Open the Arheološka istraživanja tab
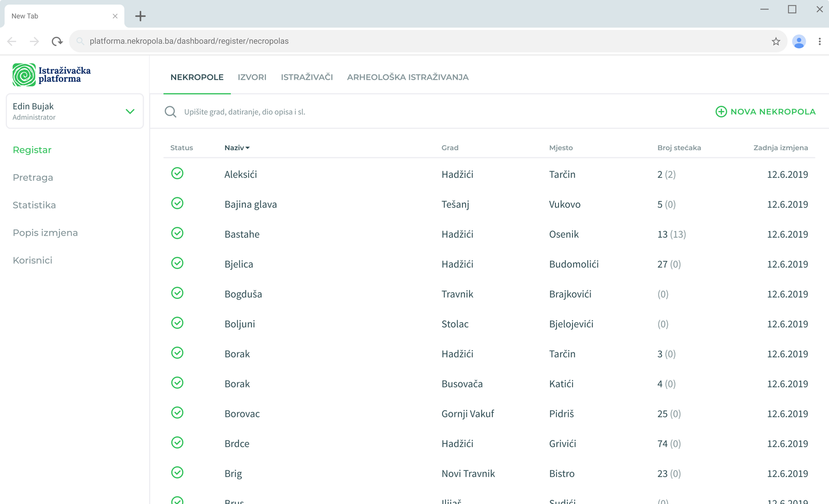 pyautogui.click(x=407, y=77)
